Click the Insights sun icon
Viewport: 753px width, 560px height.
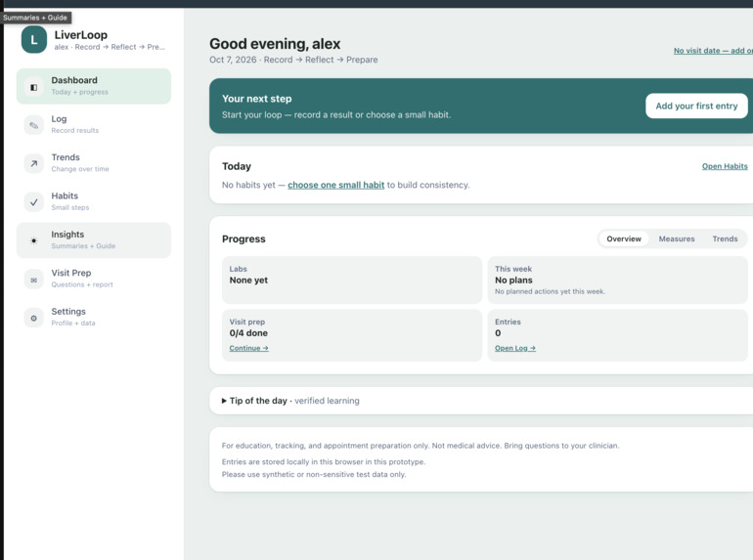(x=33, y=240)
